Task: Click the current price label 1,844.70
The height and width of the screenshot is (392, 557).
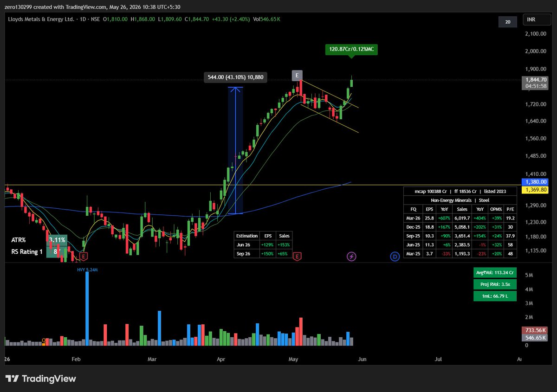Action: click(x=536, y=79)
